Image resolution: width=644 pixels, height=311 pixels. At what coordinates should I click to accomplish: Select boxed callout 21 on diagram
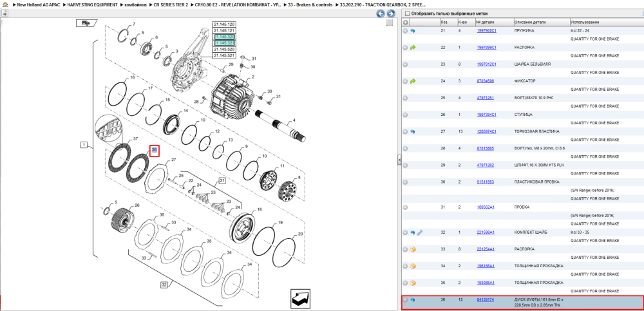[222, 180]
